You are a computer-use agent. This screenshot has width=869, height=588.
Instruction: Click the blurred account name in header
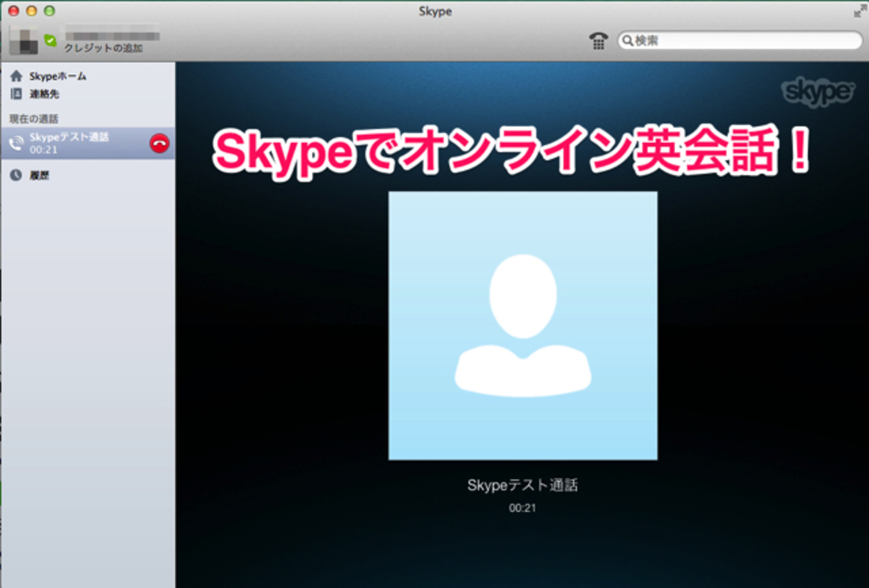(x=111, y=32)
